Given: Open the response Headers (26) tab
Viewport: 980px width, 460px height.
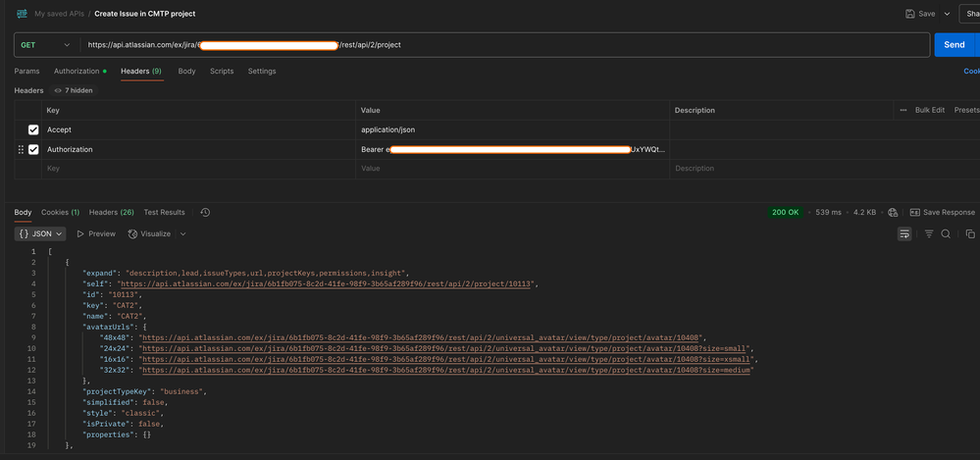Looking at the screenshot, I should (111, 213).
